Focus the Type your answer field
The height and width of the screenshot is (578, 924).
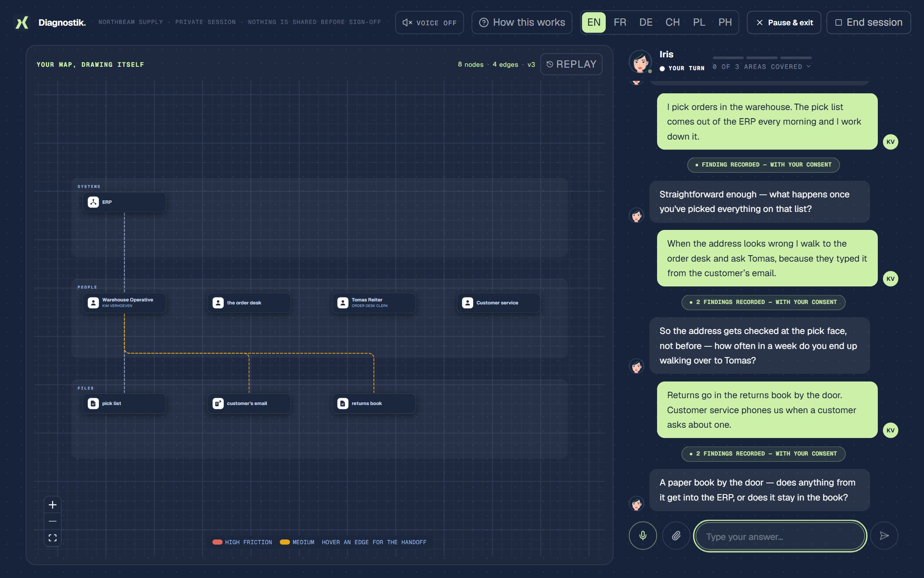(x=780, y=536)
